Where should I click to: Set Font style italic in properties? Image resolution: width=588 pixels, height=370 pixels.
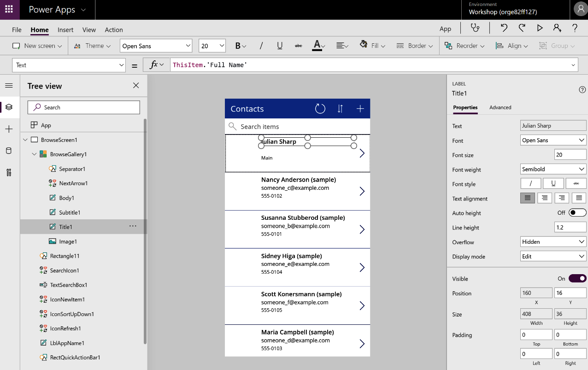pyautogui.click(x=530, y=183)
